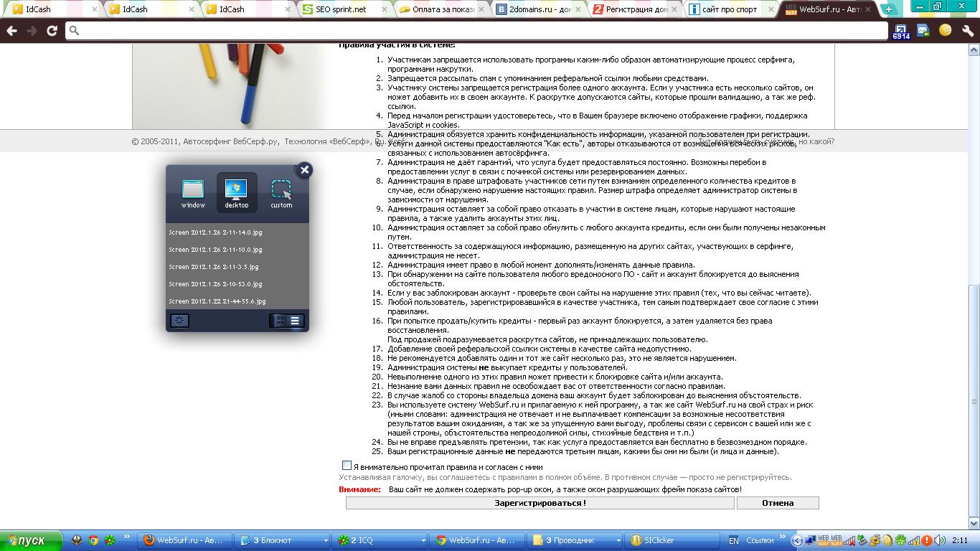Expand ICQ taskbar group dropdown
This screenshot has width=980, height=551.
423,540
